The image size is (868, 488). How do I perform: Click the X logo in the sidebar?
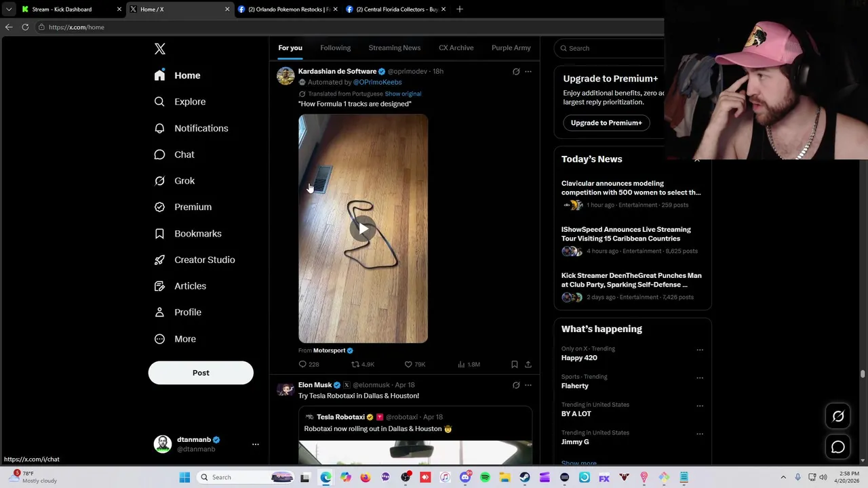tap(160, 49)
